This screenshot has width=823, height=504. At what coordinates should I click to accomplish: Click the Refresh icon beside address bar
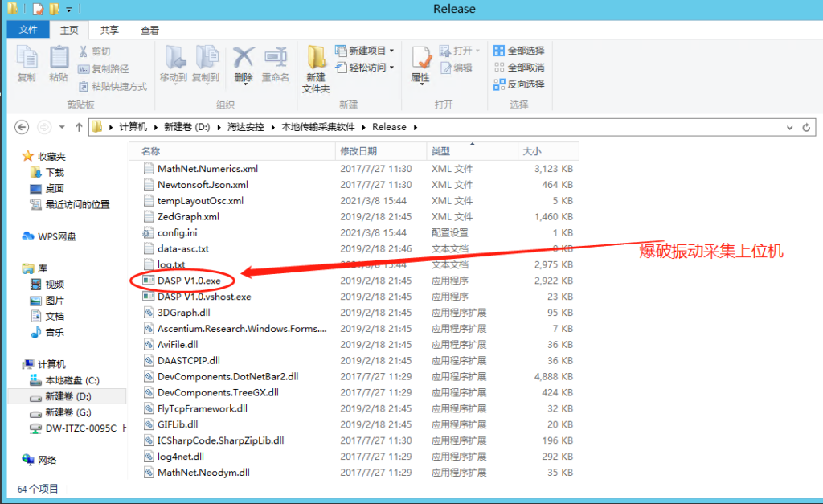click(x=807, y=127)
